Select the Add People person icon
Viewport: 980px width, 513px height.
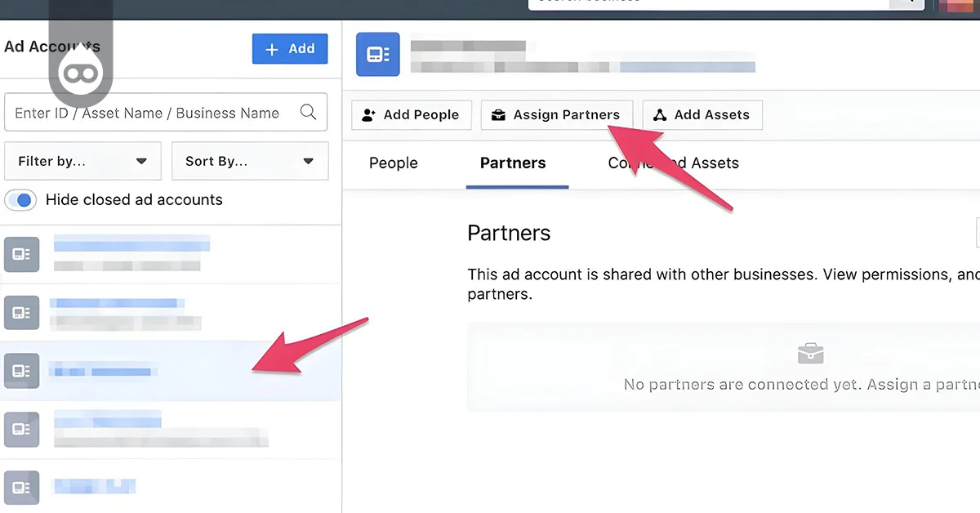(x=367, y=114)
